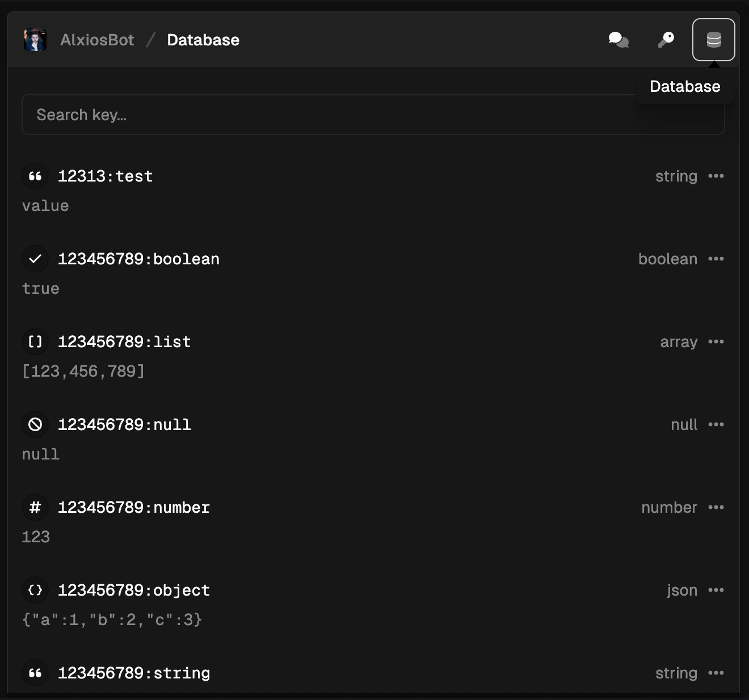The width and height of the screenshot is (749, 700).
Task: Select the 123456789:list key name
Action: [x=124, y=341]
